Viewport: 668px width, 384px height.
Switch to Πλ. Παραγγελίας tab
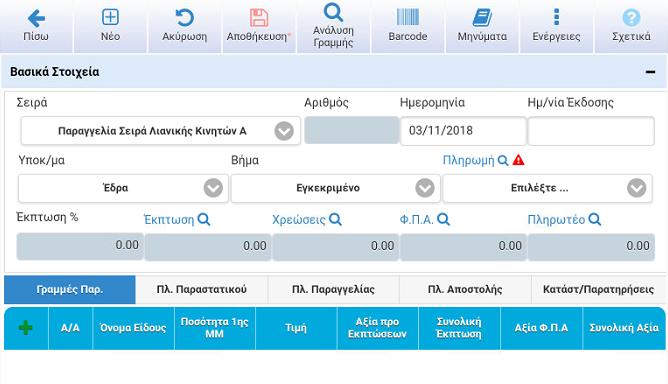333,289
